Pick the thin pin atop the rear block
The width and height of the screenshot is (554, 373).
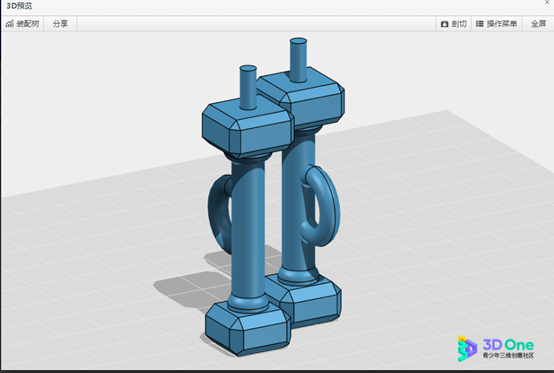point(298,59)
